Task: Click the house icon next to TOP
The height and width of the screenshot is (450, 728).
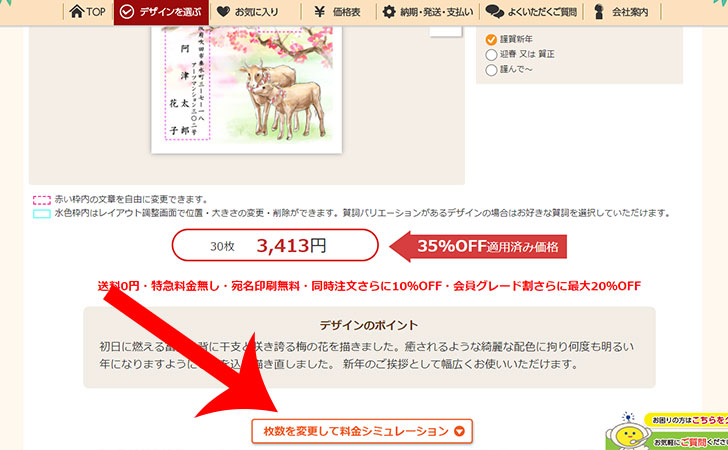Action: click(x=77, y=11)
